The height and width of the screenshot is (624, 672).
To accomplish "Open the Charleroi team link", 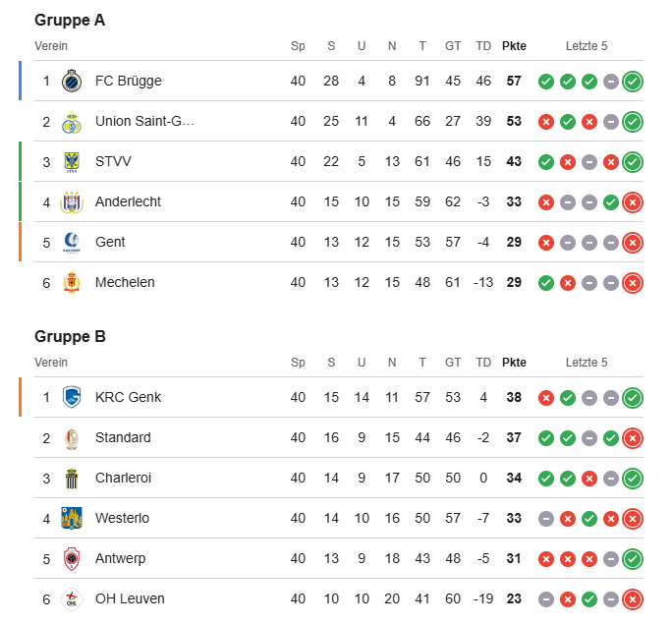I will tap(123, 478).
